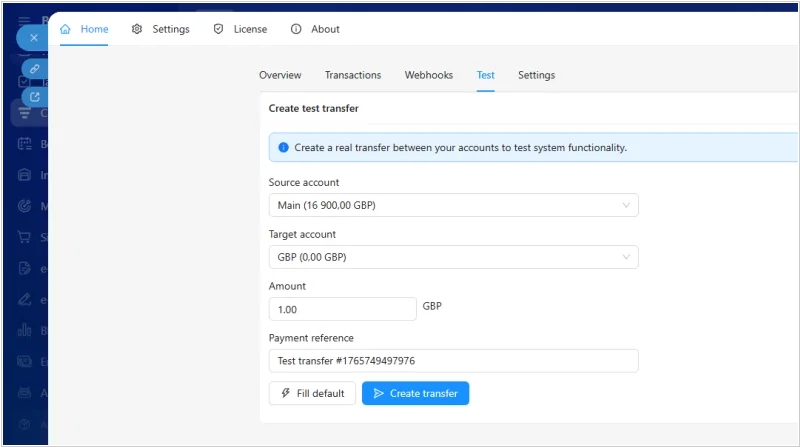Go to Home in top navigation
Screen dimensions: 800x447
pyautogui.click(x=84, y=29)
